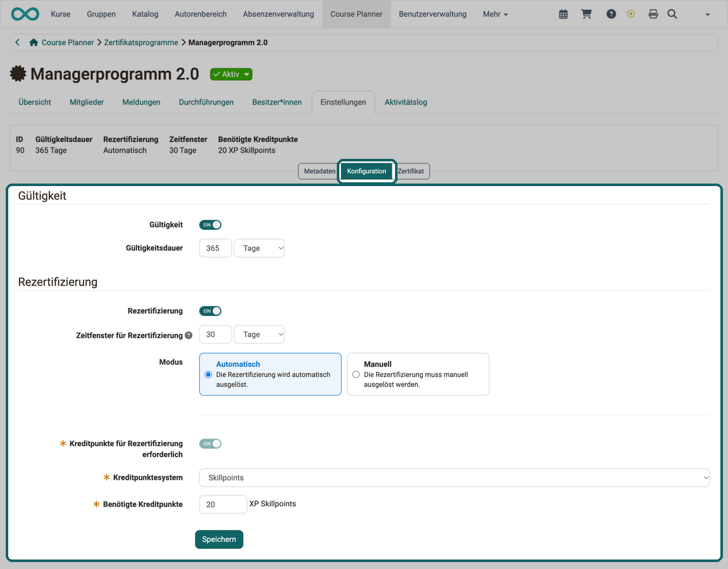Viewport: 728px width, 569px height.
Task: Click the '20 XP Skillpoints' summary value
Action: (246, 151)
